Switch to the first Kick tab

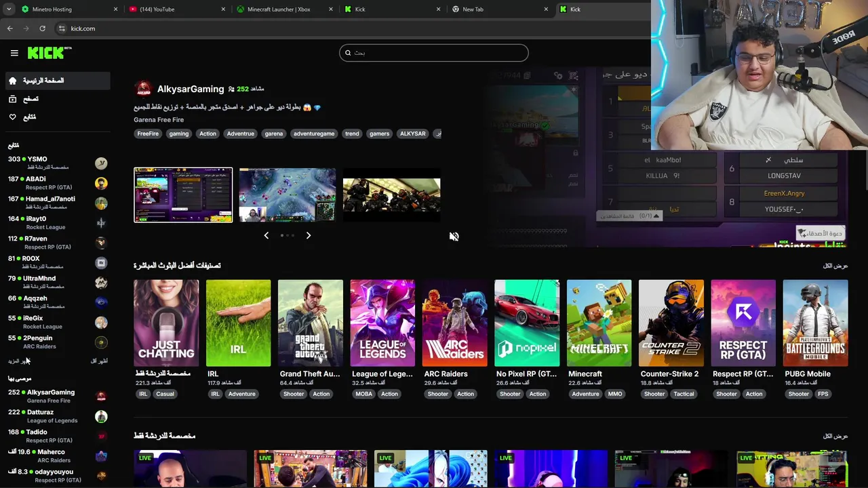[x=391, y=9]
